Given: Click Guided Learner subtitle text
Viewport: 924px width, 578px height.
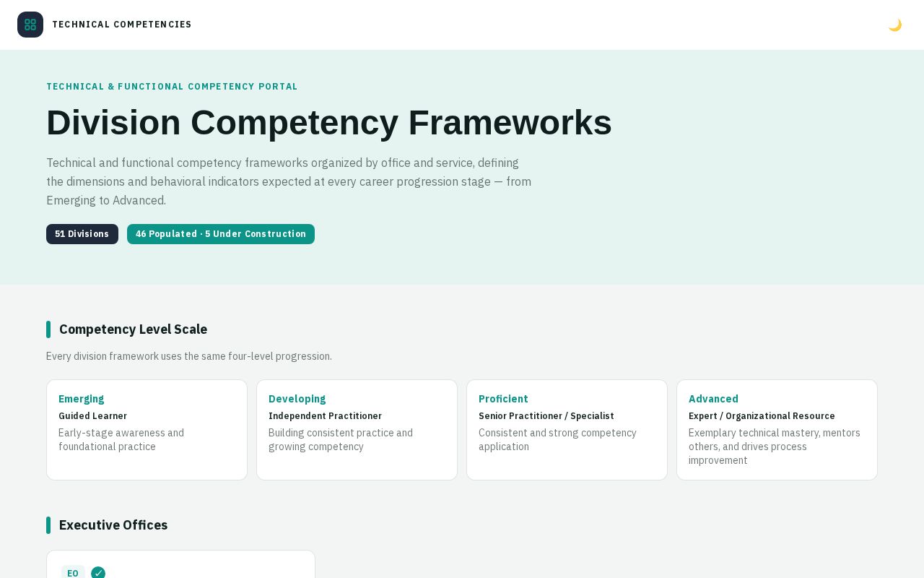Looking at the screenshot, I should pyautogui.click(x=92, y=416).
